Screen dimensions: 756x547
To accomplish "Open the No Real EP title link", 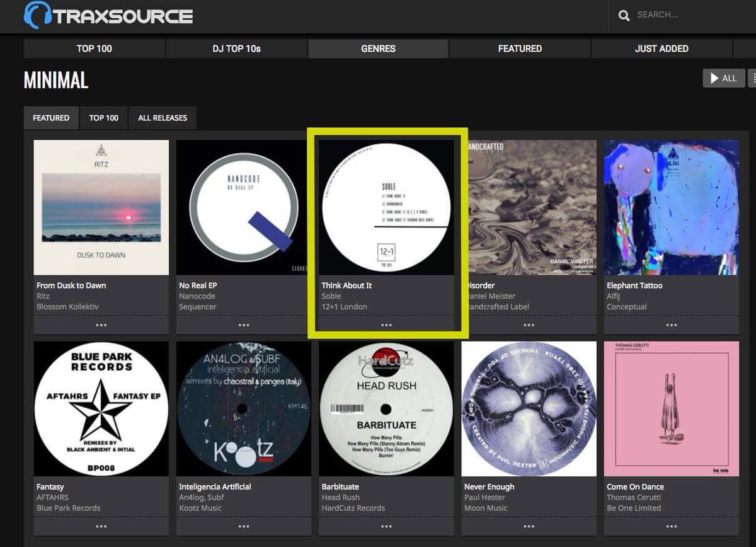I will (x=198, y=285).
